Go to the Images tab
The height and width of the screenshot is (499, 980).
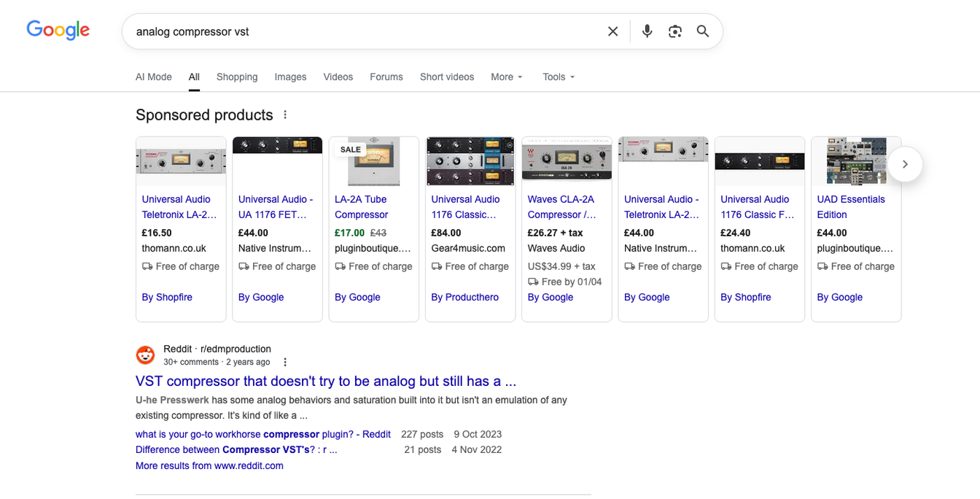point(290,77)
